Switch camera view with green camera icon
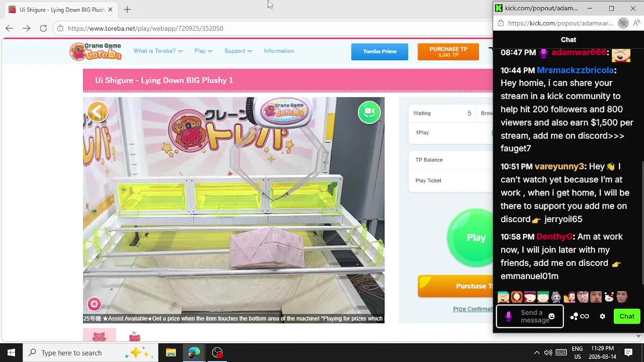 [x=369, y=112]
